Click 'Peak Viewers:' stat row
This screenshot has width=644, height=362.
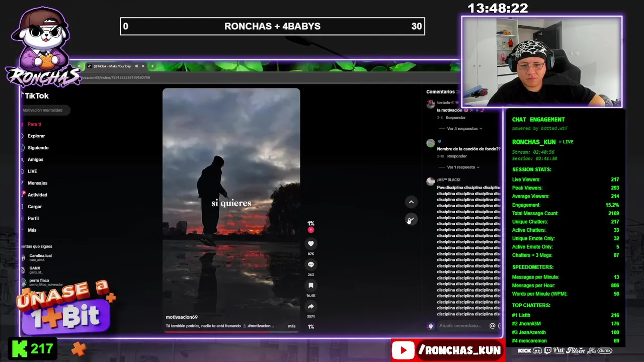click(x=566, y=188)
